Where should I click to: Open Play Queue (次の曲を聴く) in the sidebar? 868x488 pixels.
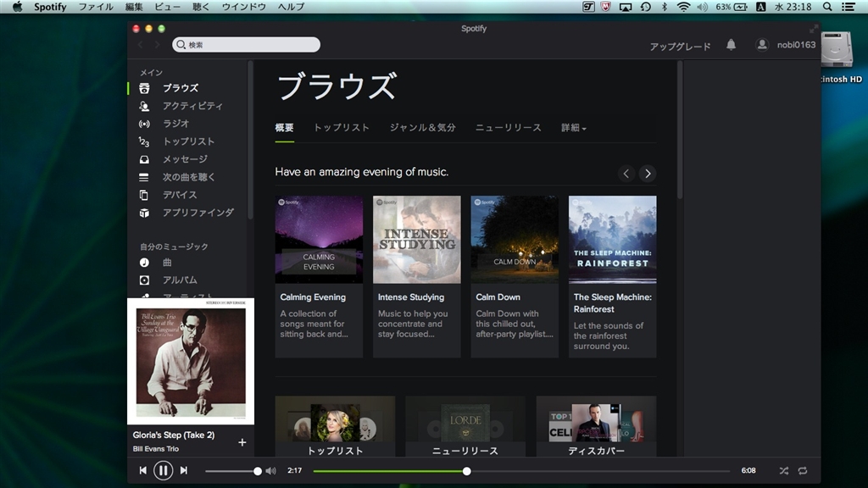(188, 177)
